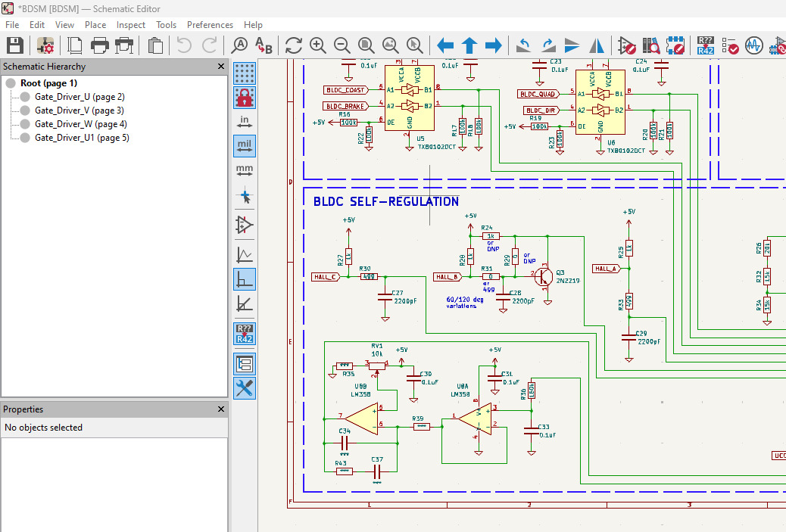This screenshot has height=532, width=786.
Task: Toggle automatic annotation in left toolbar
Action: tap(245, 334)
